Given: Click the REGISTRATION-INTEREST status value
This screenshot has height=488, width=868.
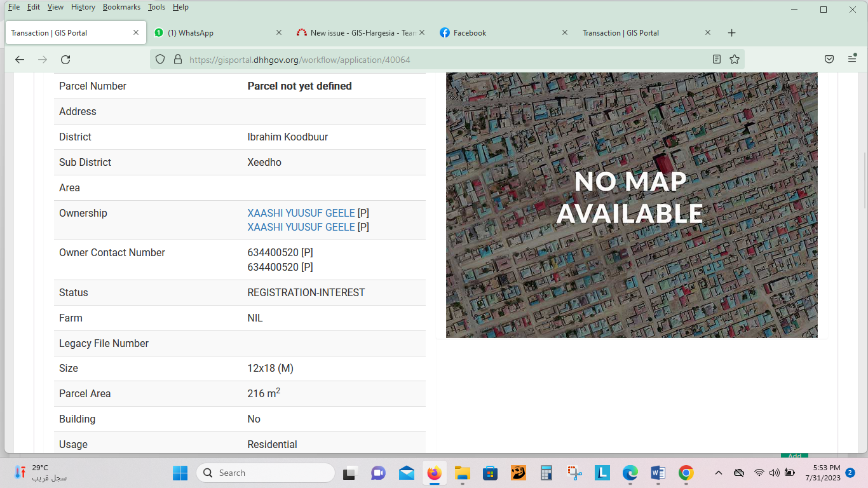Looking at the screenshot, I should click(306, 292).
